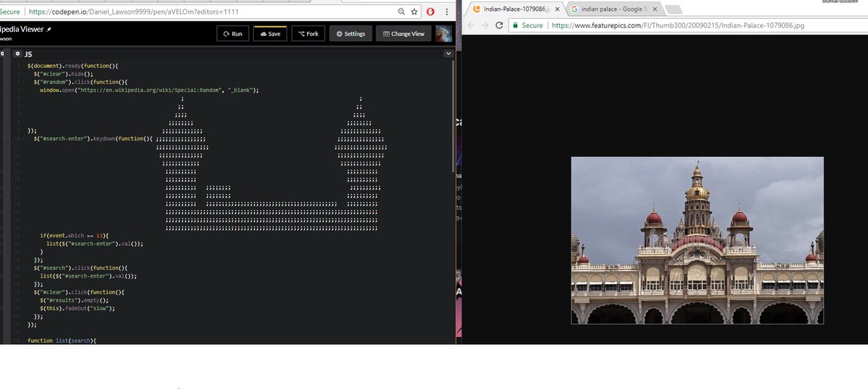This screenshot has width=868, height=389.
Task: Open the user avatar in CodePen header
Action: [444, 34]
